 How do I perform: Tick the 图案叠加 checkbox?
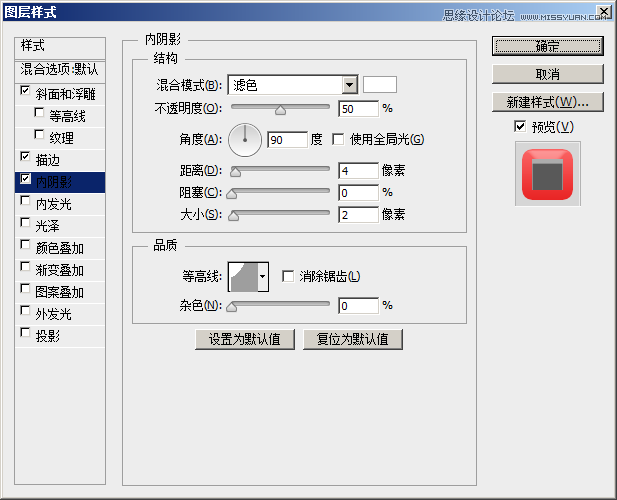coord(25,289)
